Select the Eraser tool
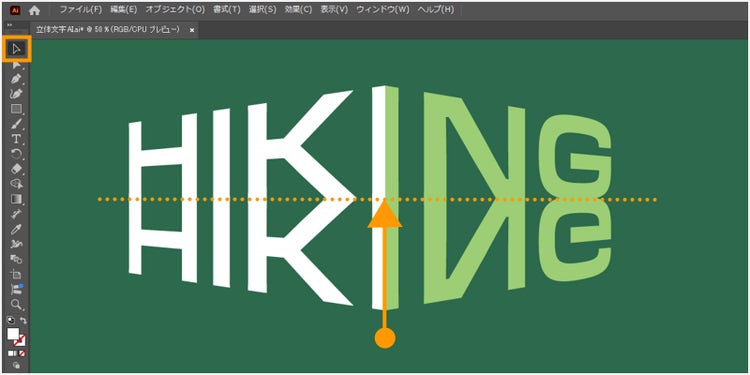 click(x=17, y=168)
